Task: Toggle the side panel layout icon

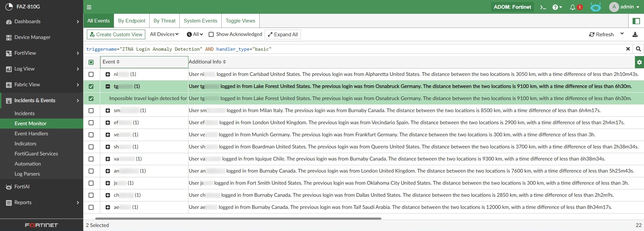Action: click(x=636, y=21)
